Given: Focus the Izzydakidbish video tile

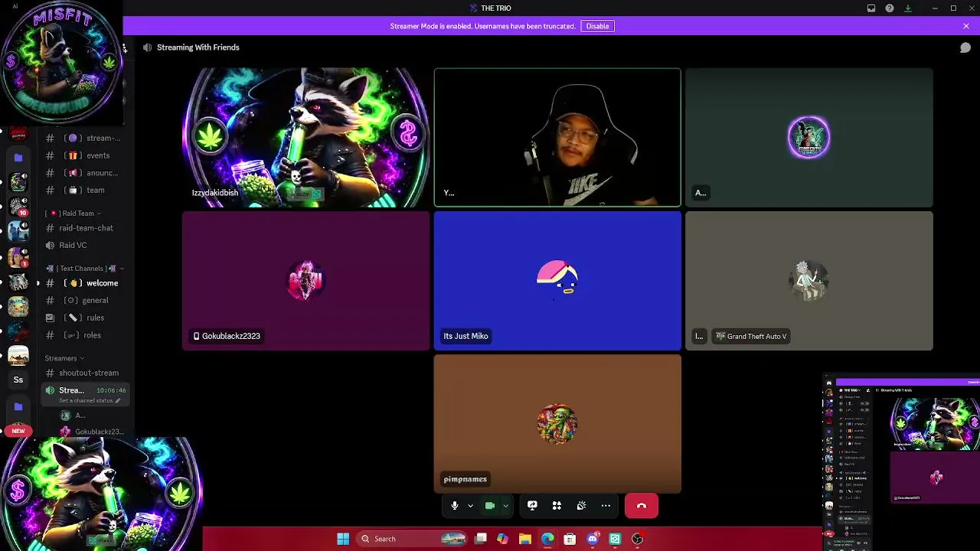Looking at the screenshot, I should [x=305, y=138].
